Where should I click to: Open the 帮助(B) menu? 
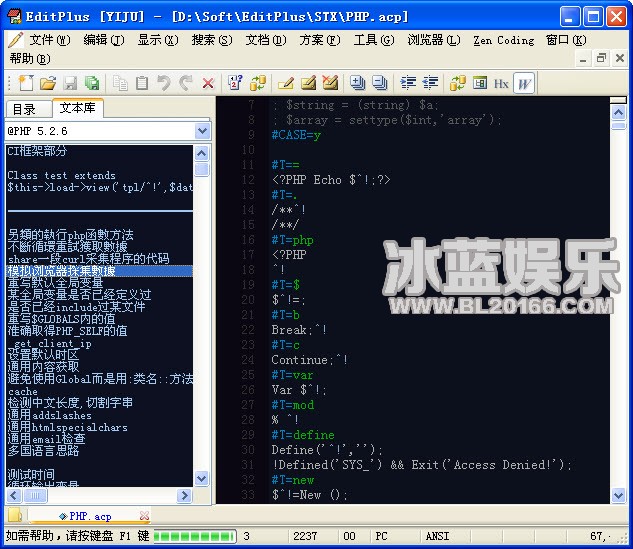tap(30, 59)
